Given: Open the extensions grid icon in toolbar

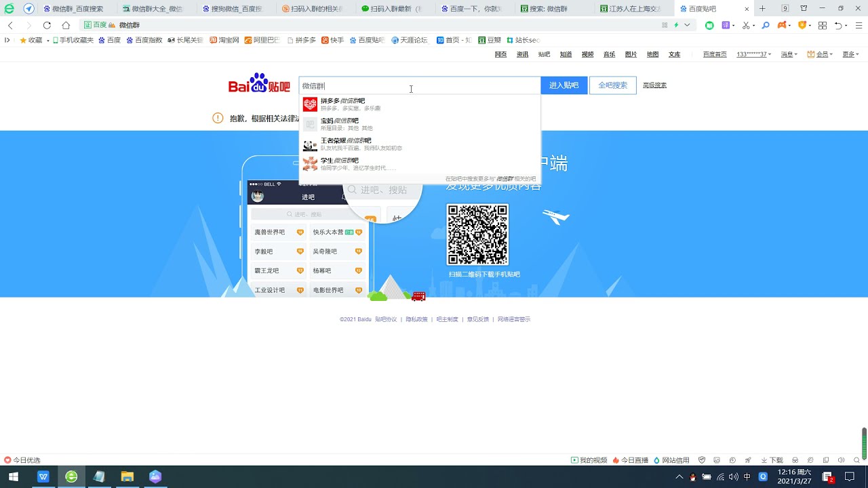Looking at the screenshot, I should tap(823, 25).
